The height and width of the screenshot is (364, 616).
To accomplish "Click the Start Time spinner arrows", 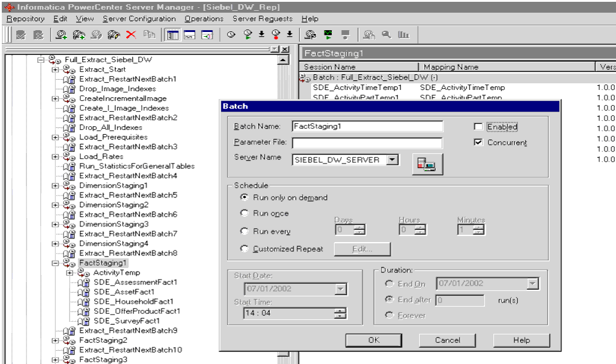I will [340, 313].
